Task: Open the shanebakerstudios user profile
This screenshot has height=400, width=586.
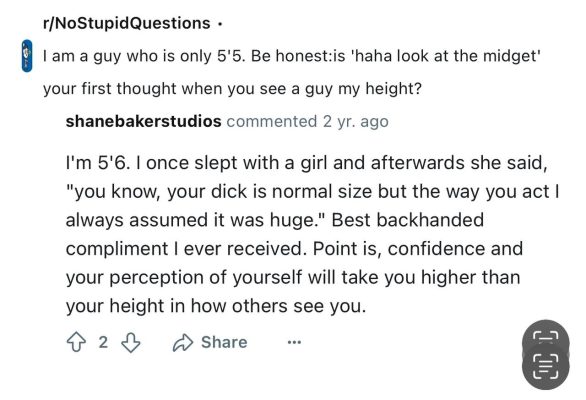Action: click(144, 121)
